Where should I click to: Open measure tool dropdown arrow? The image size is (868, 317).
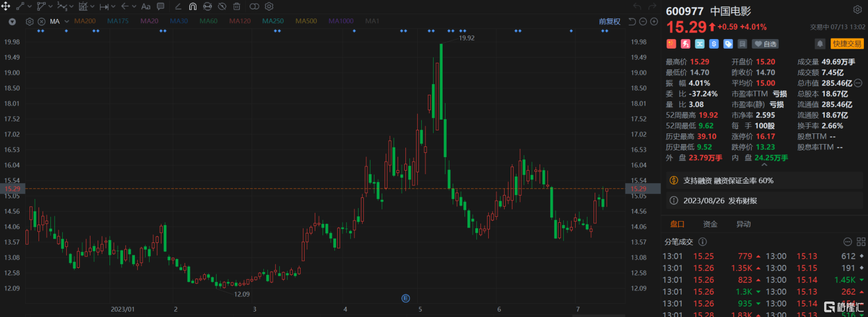(x=114, y=7)
